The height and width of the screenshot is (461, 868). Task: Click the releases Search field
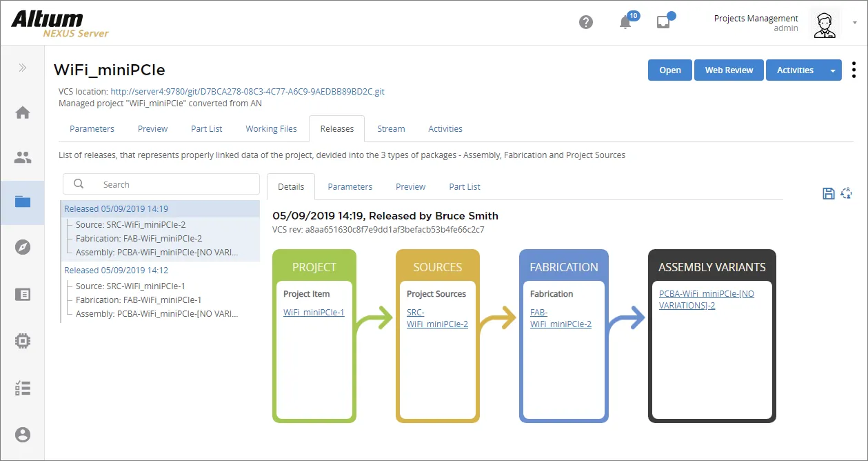click(x=161, y=184)
